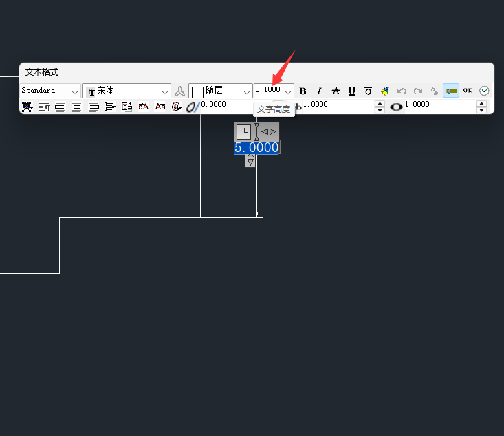This screenshot has height=436, width=504.
Task: Click the numbering and columns icon
Action: (x=127, y=107)
